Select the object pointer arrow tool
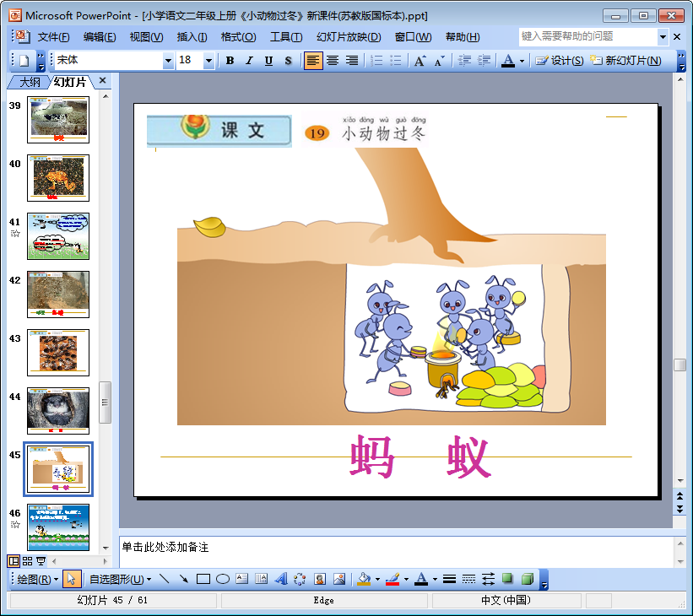 [x=72, y=579]
